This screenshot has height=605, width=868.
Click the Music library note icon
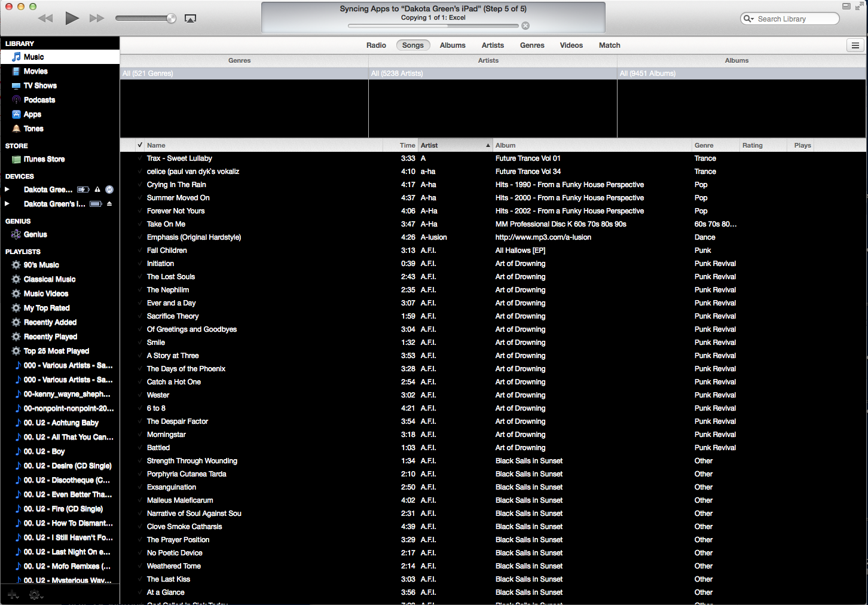point(16,57)
